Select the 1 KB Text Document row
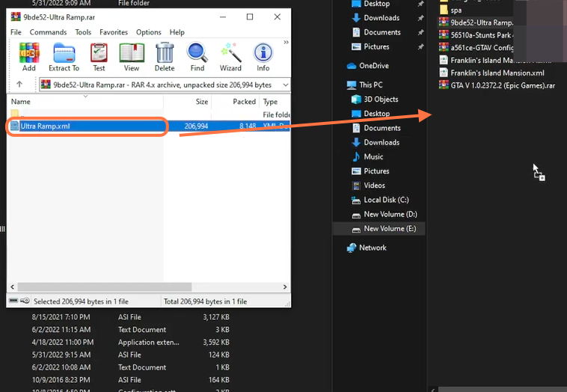Image resolution: width=567 pixels, height=392 pixels. [130, 367]
